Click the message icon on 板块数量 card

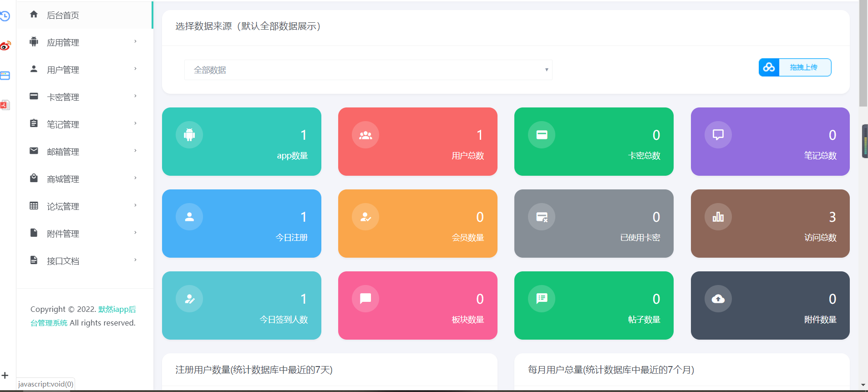point(365,299)
